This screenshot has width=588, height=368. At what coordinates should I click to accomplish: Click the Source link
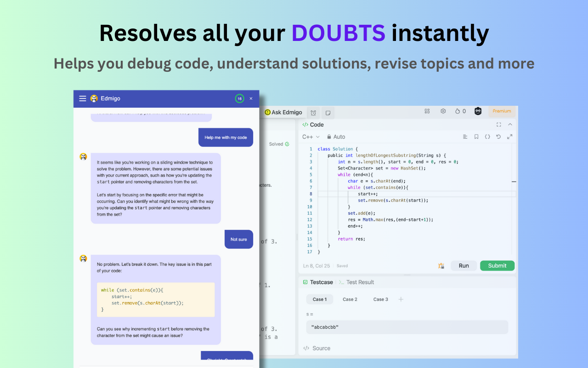[x=317, y=348]
